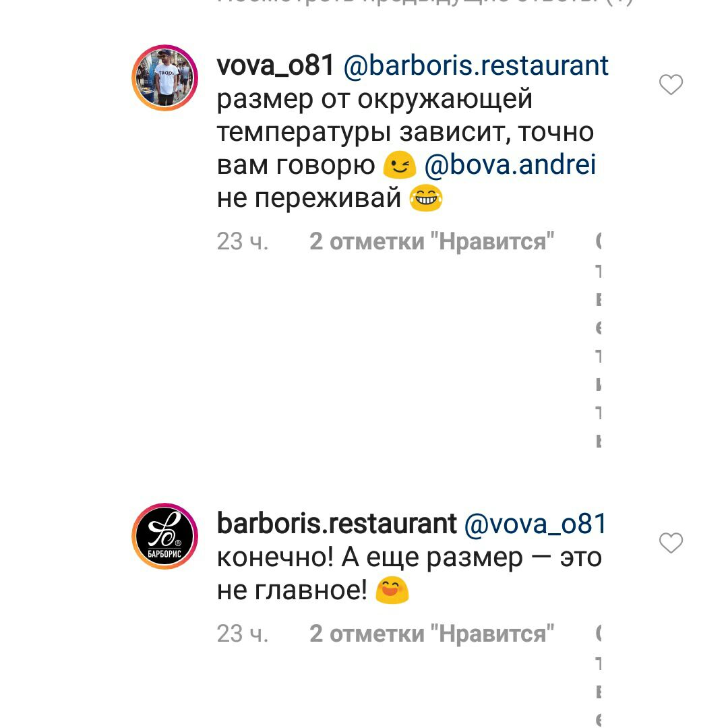Follow the @vova_o81 mention link
This screenshot has height=728, width=728.
click(535, 524)
